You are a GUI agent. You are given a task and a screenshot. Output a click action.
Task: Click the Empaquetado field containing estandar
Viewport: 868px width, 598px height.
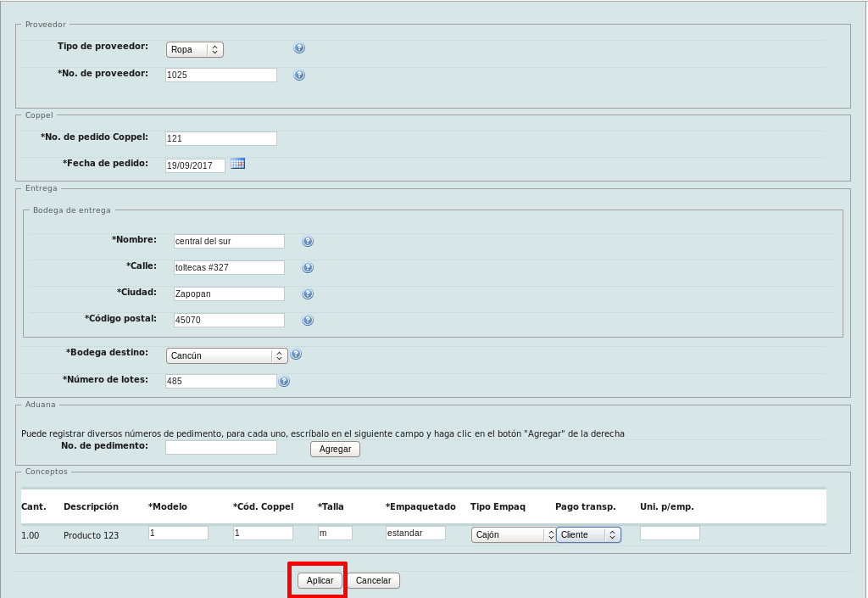[x=415, y=534]
